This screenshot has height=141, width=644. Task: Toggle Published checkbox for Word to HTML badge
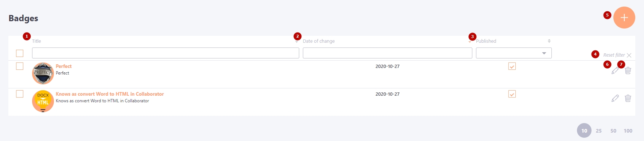tap(512, 94)
